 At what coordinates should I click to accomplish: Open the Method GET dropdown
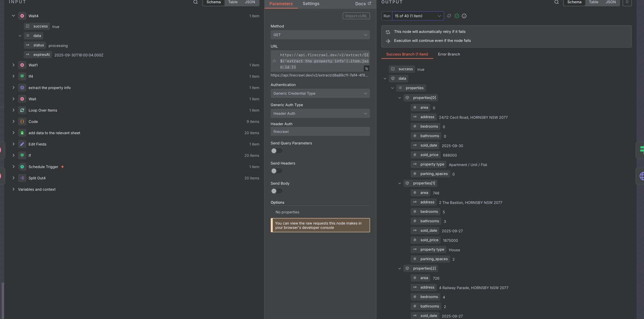[320, 35]
